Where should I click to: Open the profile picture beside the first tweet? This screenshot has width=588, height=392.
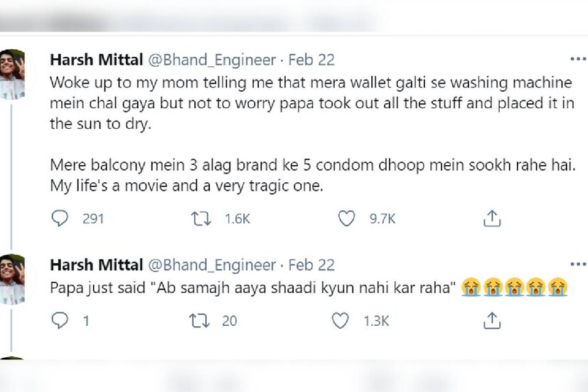point(13,73)
